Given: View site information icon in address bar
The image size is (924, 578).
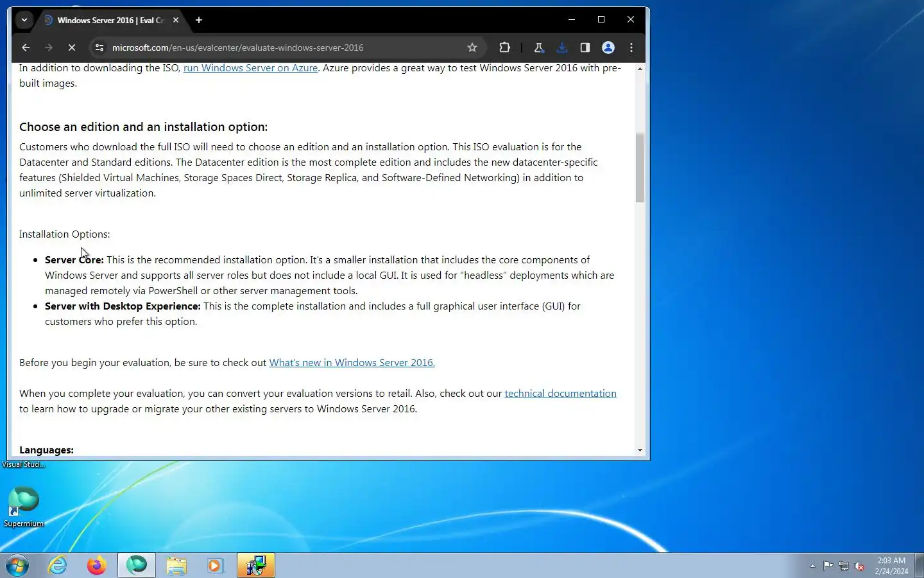Looking at the screenshot, I should pos(99,48).
